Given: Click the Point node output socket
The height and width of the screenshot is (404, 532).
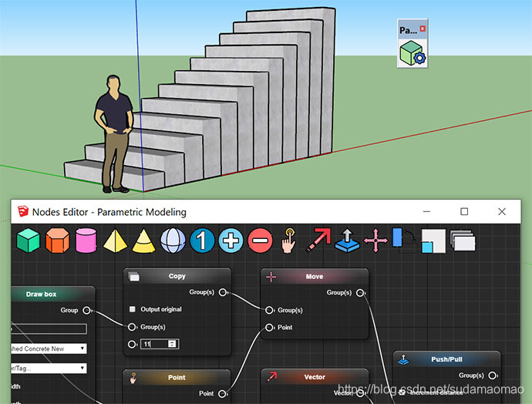Looking at the screenshot, I should pos(222,393).
